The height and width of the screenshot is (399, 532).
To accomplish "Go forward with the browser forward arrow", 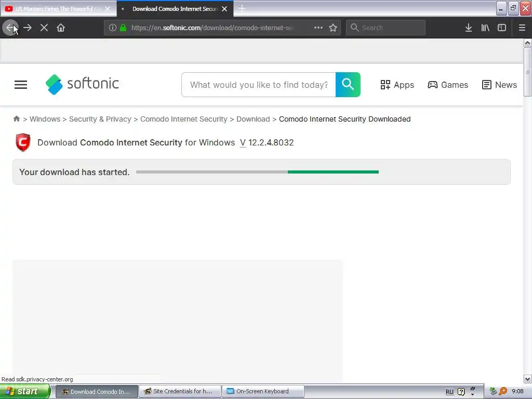I will pyautogui.click(x=28, y=28).
